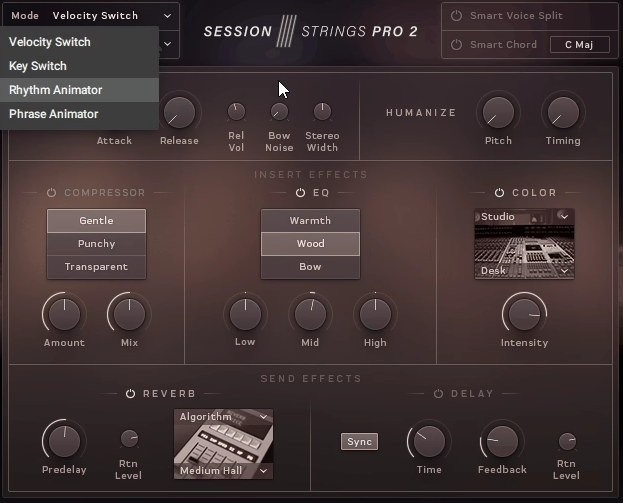Click the Release knob
Screen dimensions: 623x503
point(179,112)
